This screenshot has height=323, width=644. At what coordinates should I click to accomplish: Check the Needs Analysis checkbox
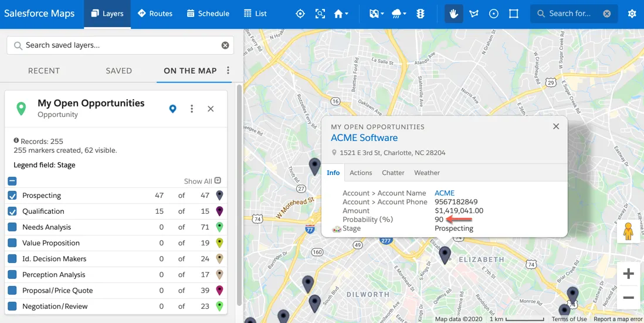pyautogui.click(x=12, y=227)
